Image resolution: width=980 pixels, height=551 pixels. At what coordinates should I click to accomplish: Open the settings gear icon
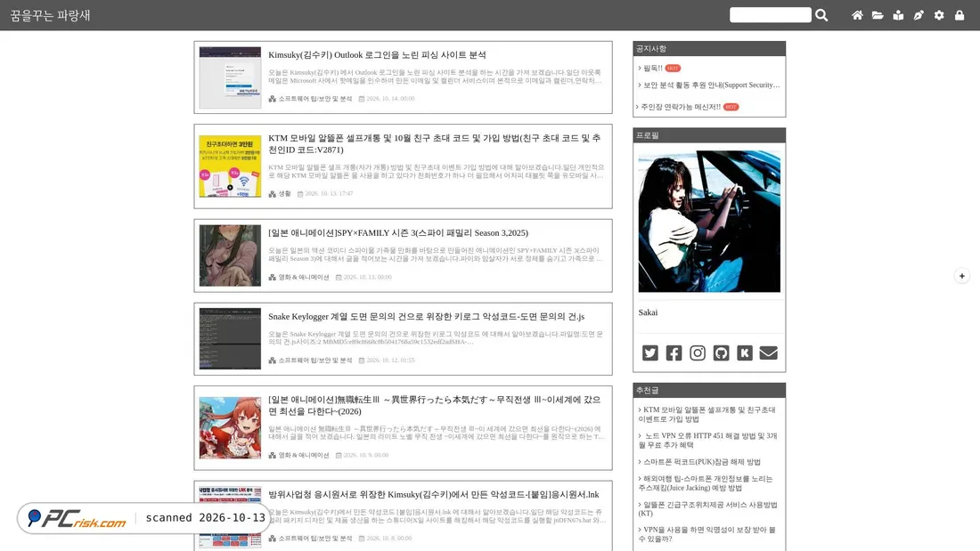tap(939, 15)
